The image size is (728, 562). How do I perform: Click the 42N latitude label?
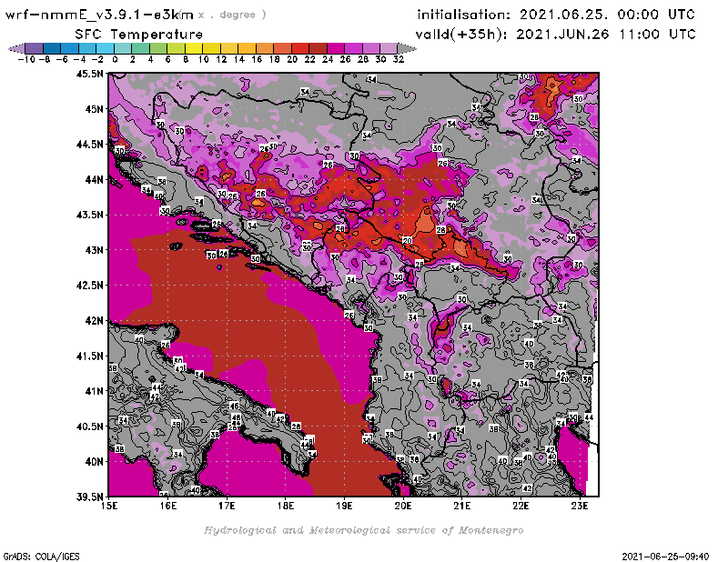94,321
